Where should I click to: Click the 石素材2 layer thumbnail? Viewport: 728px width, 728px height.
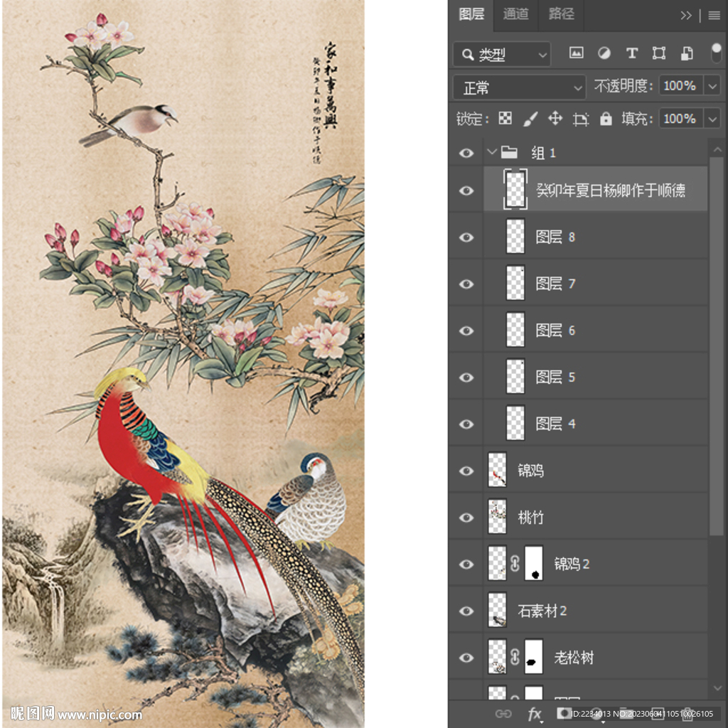tap(497, 609)
